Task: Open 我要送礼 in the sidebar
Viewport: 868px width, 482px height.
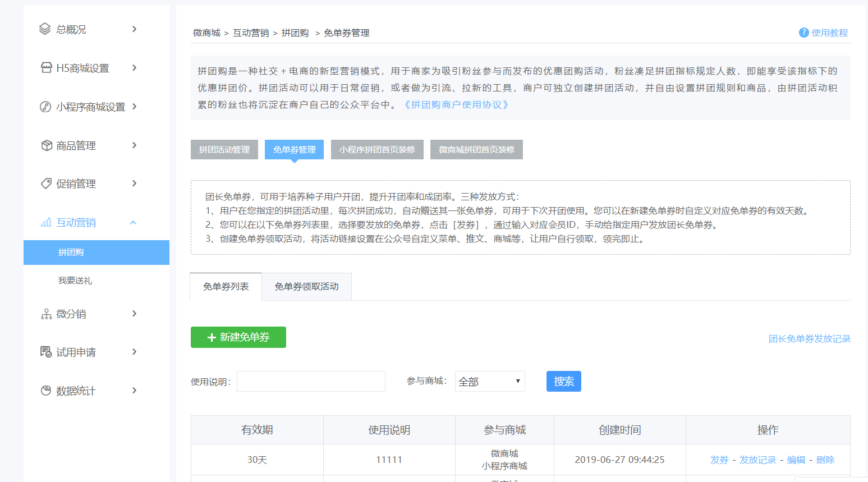Action: (x=75, y=280)
